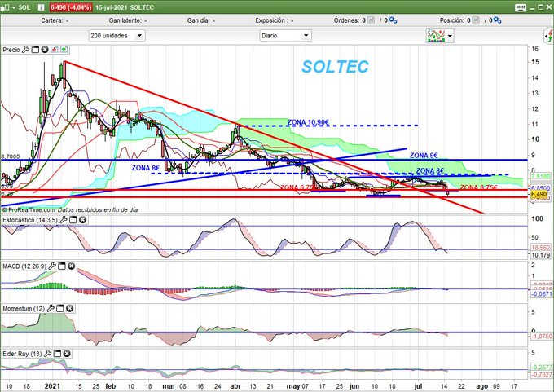Maximize the Momentum panel
This screenshot has height=392, width=554.
click(x=60, y=309)
